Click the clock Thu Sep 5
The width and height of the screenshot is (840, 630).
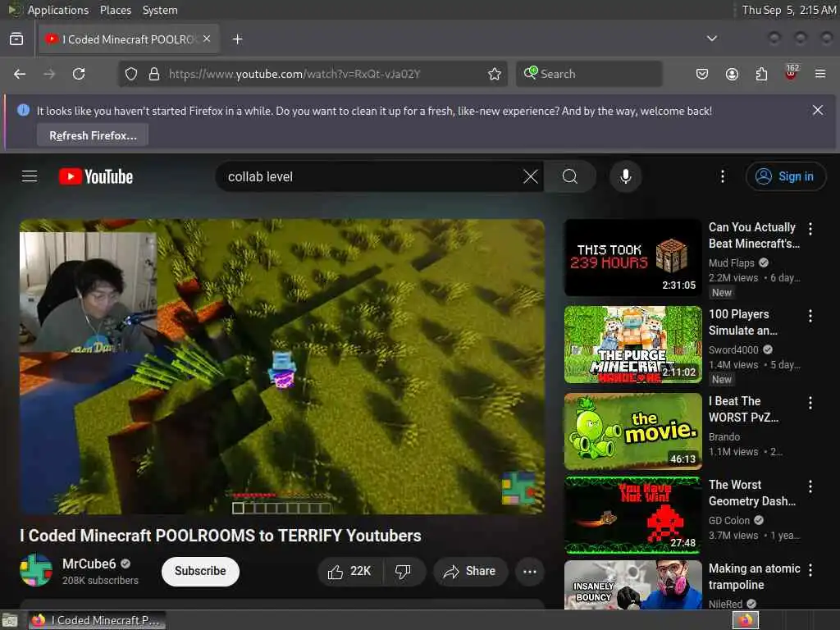click(788, 10)
